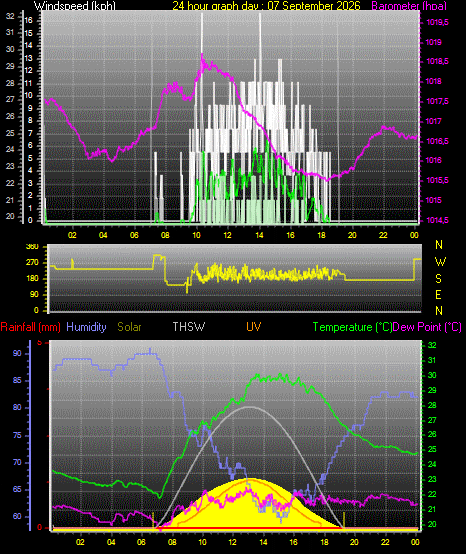Select green temperature axis value 23
This screenshot has width=466, height=554.
[432, 479]
